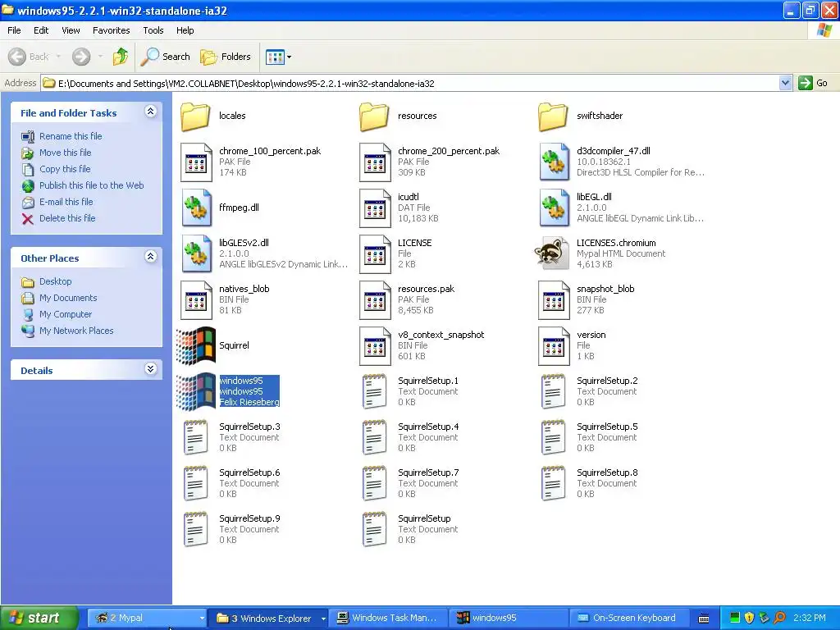Image resolution: width=840 pixels, height=630 pixels.
Task: Open the Tools menu
Action: click(x=153, y=30)
